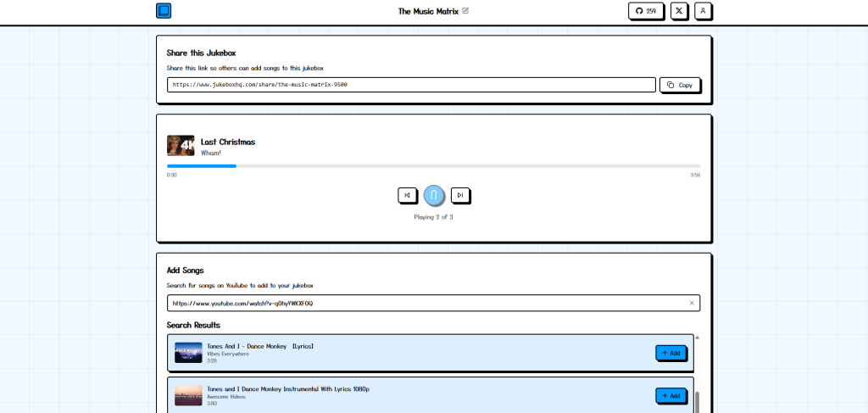Click the Last Christmas album thumbnail
This screenshot has width=868, height=413.
pos(181,146)
